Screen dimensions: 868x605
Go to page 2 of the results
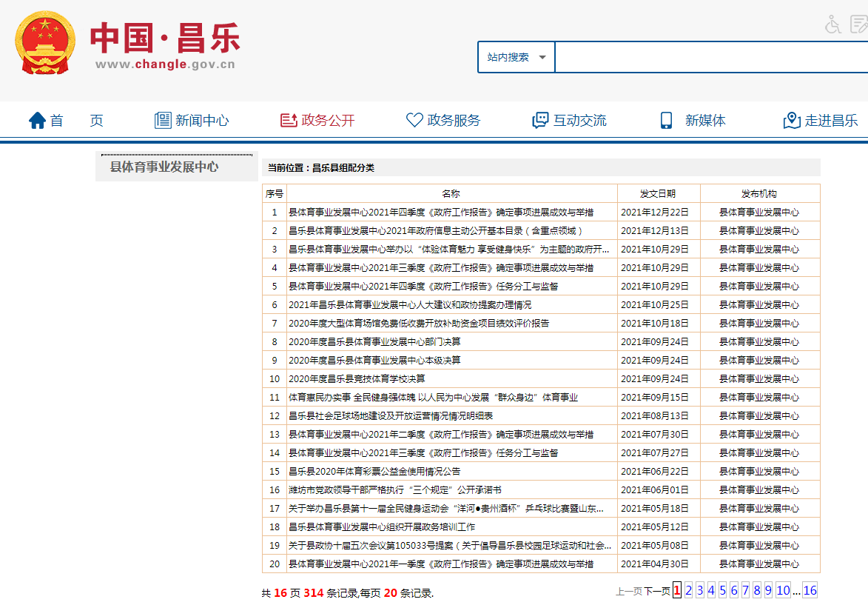[688, 590]
